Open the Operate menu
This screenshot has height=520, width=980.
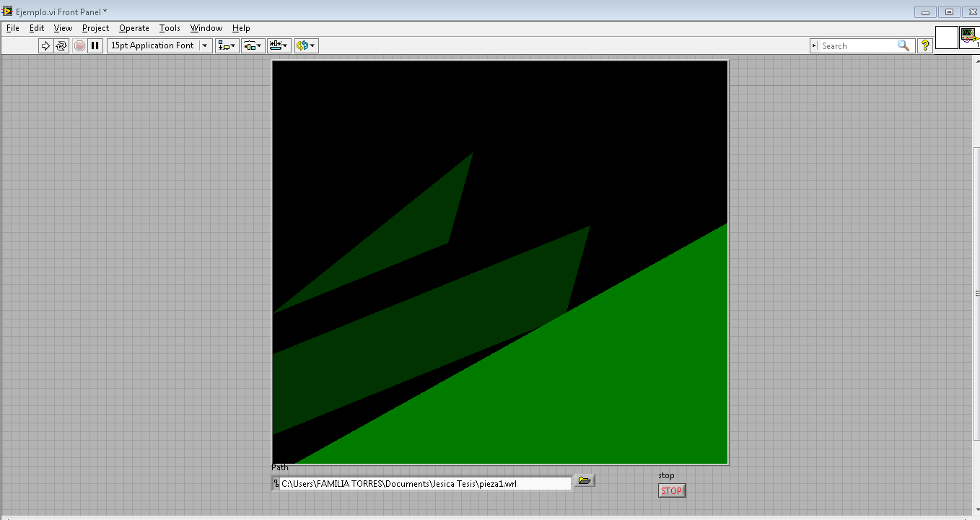pyautogui.click(x=134, y=28)
